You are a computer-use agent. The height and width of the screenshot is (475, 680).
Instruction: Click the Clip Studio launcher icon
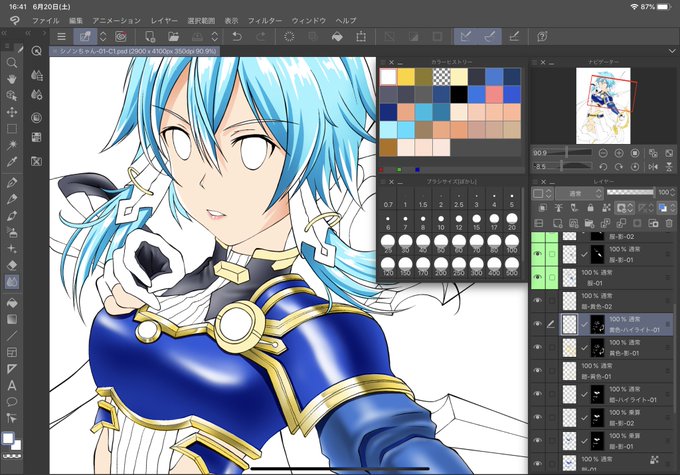121,37
